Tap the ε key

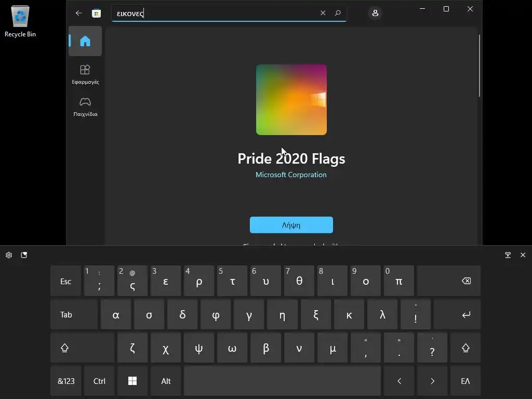click(166, 281)
